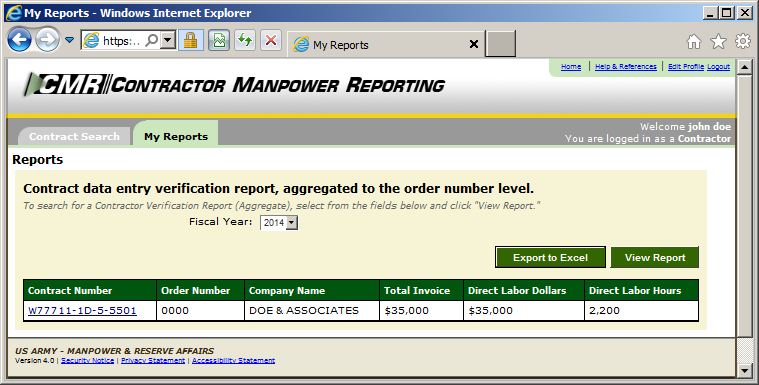Click the View Report button

654,258
